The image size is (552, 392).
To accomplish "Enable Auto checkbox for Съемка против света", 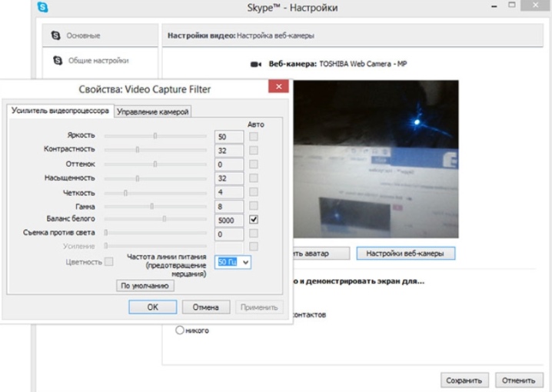I will [x=254, y=234].
